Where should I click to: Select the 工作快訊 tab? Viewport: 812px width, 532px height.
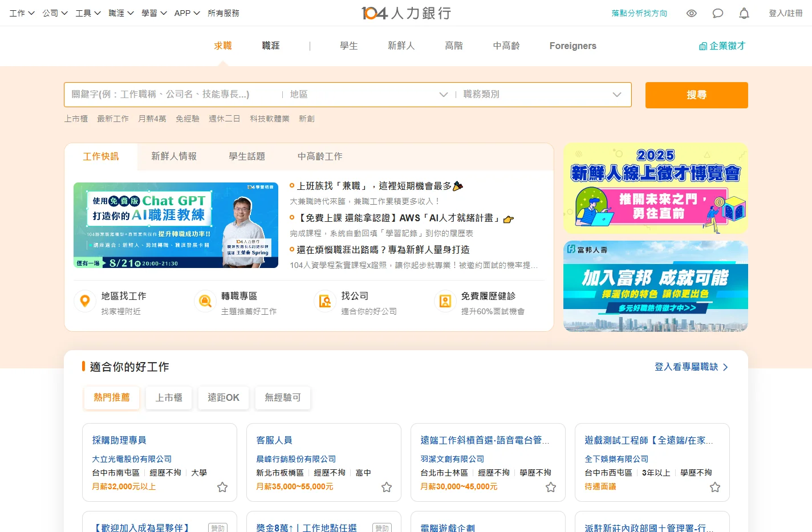[101, 156]
